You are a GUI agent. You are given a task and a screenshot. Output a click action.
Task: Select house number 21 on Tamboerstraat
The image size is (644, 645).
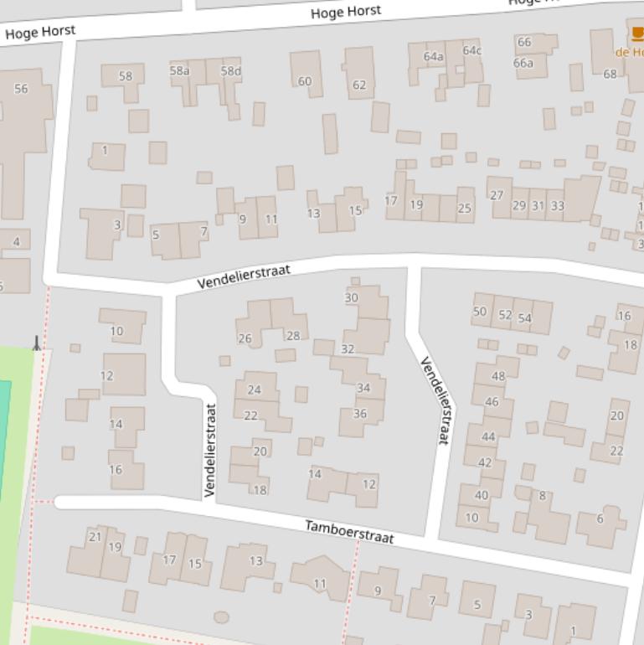point(95,537)
